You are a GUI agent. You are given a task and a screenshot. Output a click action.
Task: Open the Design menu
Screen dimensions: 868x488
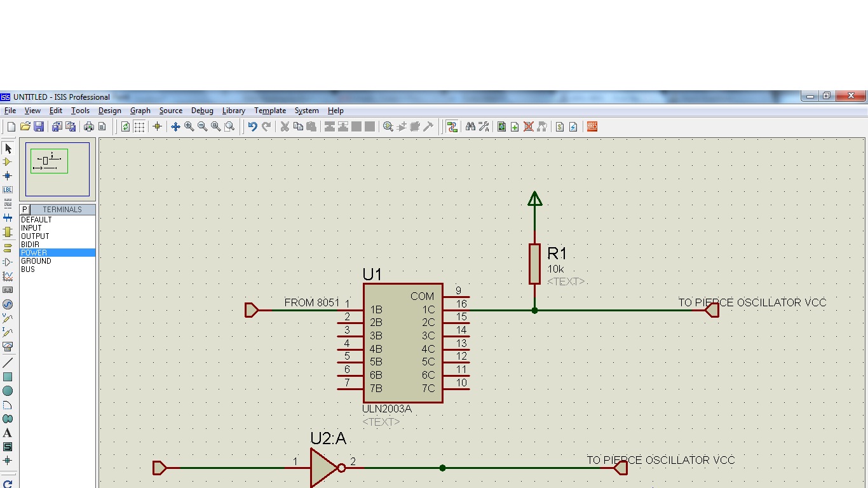pyautogui.click(x=109, y=111)
